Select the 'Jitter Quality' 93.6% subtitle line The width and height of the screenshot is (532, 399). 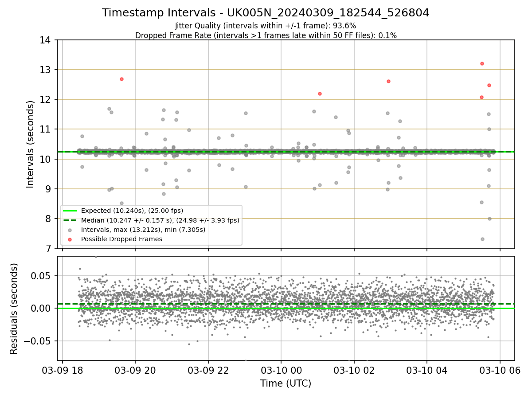[266, 26]
